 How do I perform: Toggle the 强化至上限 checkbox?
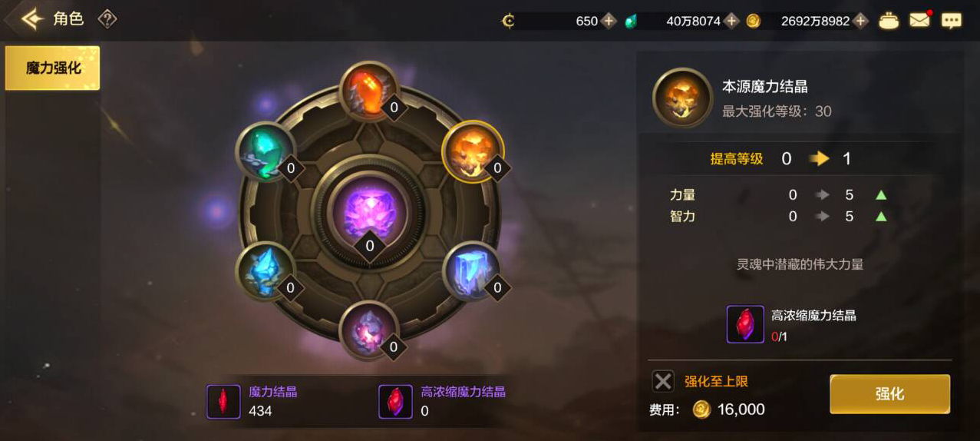(x=663, y=381)
